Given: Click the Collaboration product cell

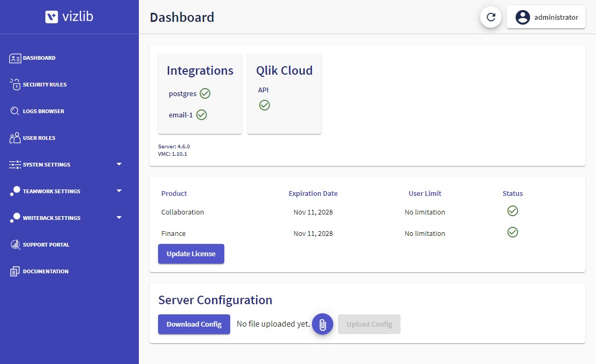Looking at the screenshot, I should click(x=183, y=212).
